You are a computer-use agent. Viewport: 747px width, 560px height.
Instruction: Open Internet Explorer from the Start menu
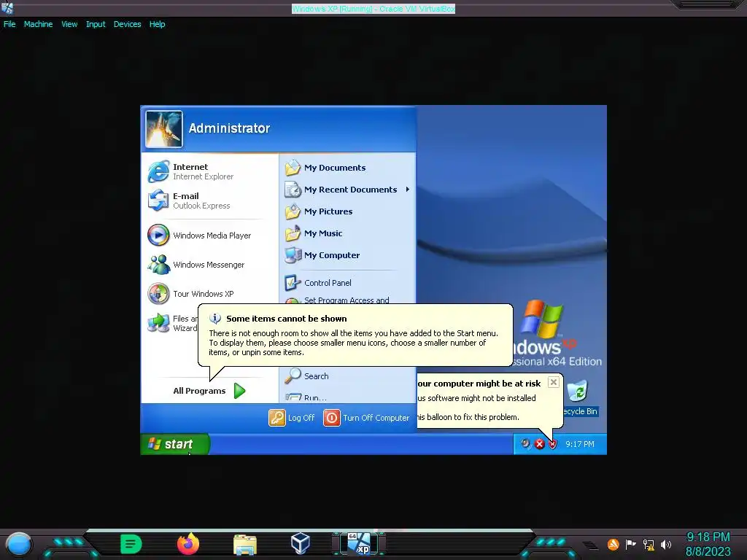tap(209, 171)
